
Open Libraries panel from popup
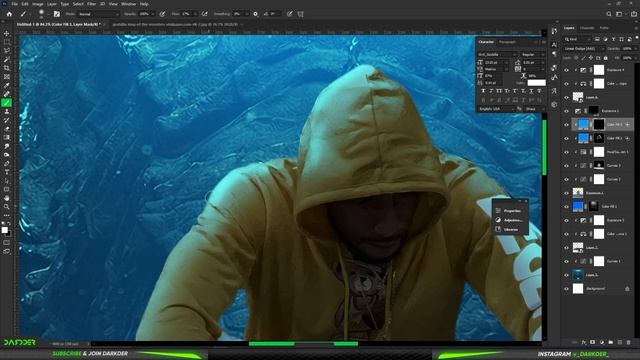(507, 229)
